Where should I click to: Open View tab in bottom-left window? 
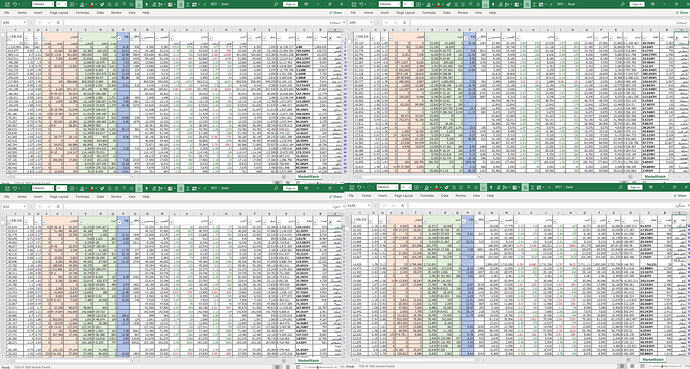(132, 197)
